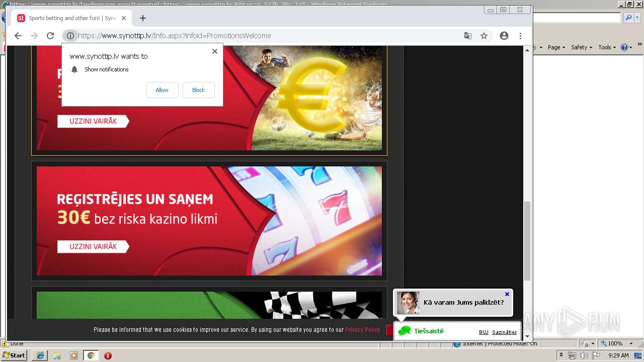Open the Internet Explorer Help icon
The height and width of the screenshot is (362, 644).
624,47
